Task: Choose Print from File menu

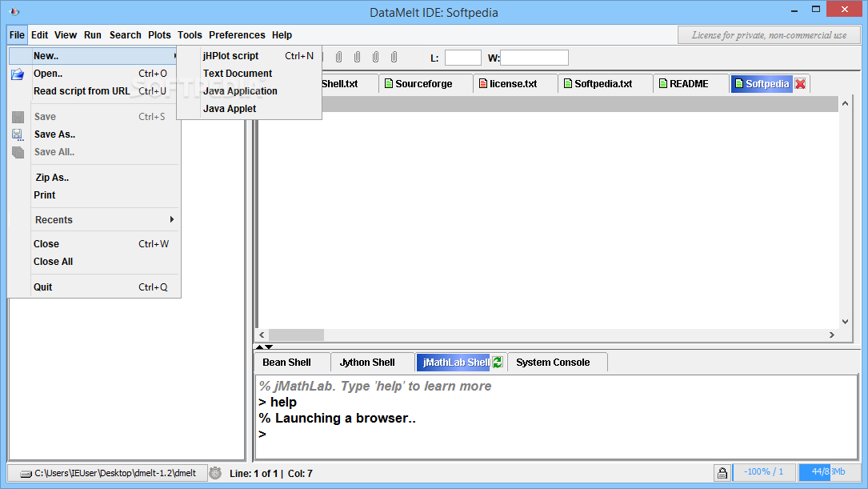Action: click(x=94, y=195)
